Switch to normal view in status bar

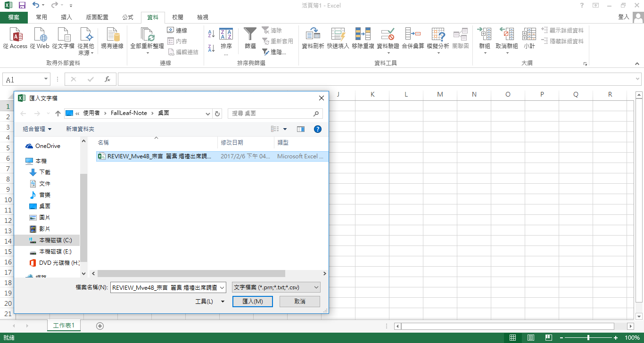click(x=513, y=338)
